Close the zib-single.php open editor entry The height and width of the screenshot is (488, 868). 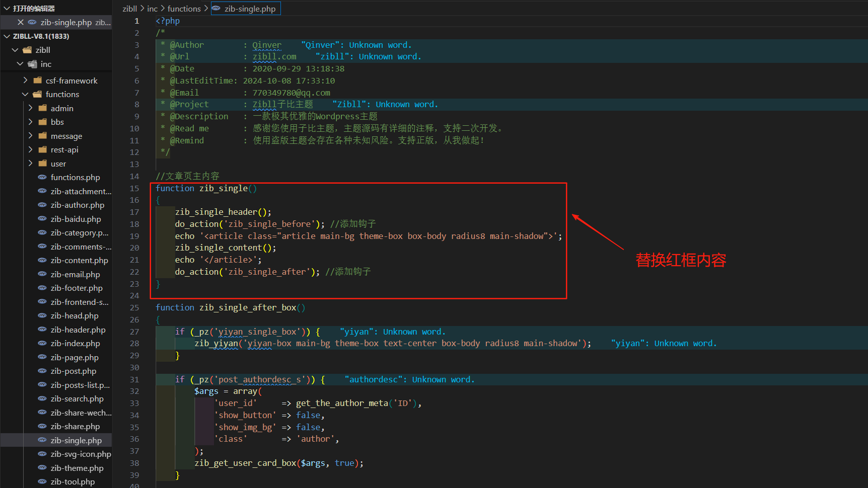pyautogui.click(x=21, y=22)
